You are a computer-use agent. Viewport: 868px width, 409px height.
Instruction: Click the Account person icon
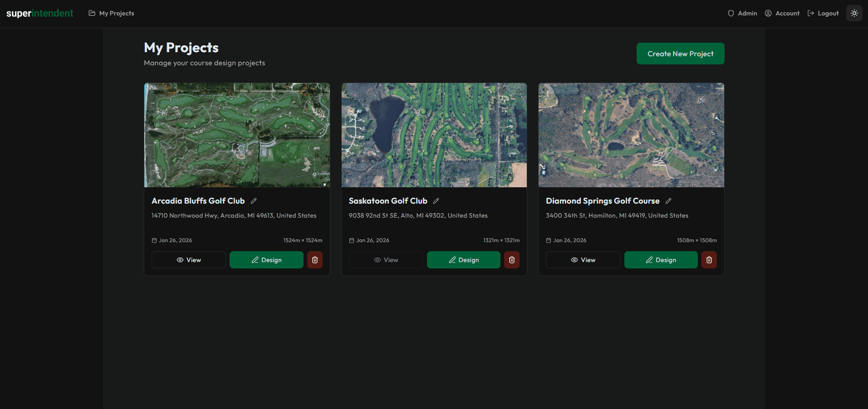[x=768, y=13]
